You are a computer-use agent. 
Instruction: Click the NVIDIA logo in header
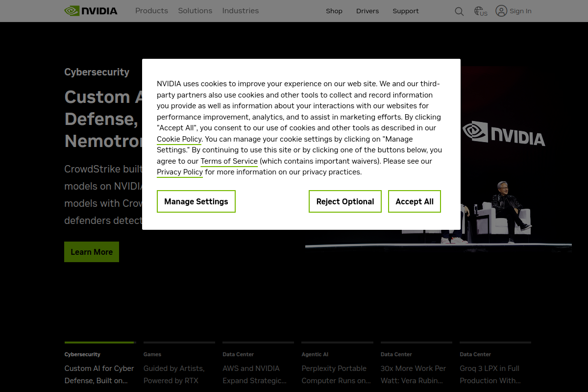[x=91, y=11]
